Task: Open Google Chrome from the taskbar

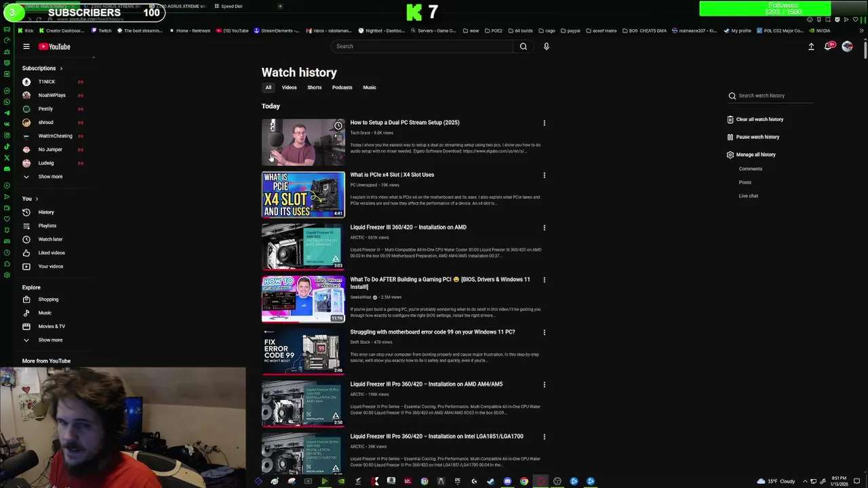Action: click(524, 481)
